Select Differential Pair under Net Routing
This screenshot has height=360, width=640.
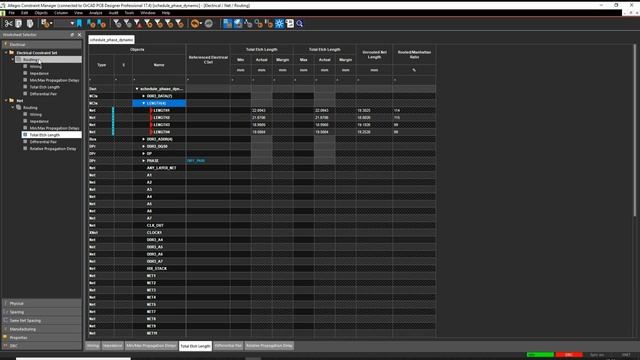coord(43,142)
